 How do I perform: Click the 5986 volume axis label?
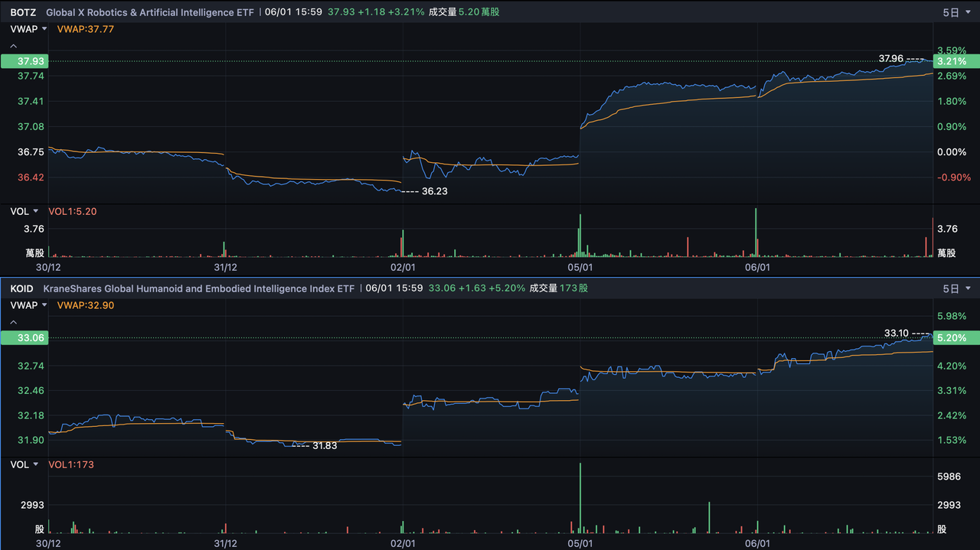(x=949, y=477)
